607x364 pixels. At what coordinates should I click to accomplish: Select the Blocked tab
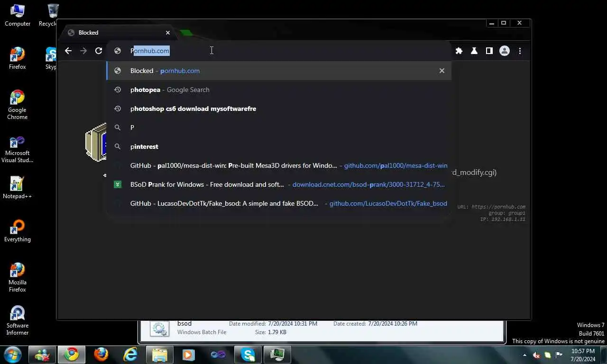[x=119, y=33]
